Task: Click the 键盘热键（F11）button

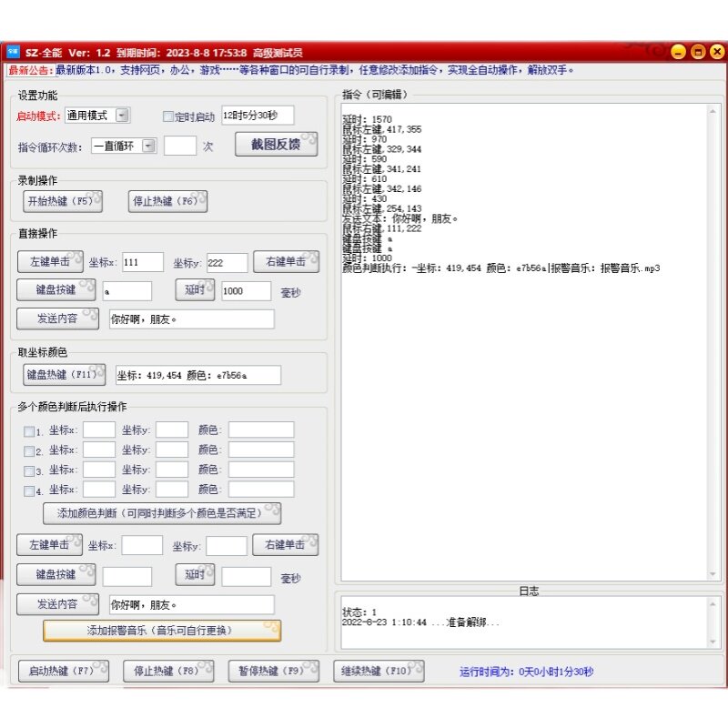Action: [x=64, y=375]
